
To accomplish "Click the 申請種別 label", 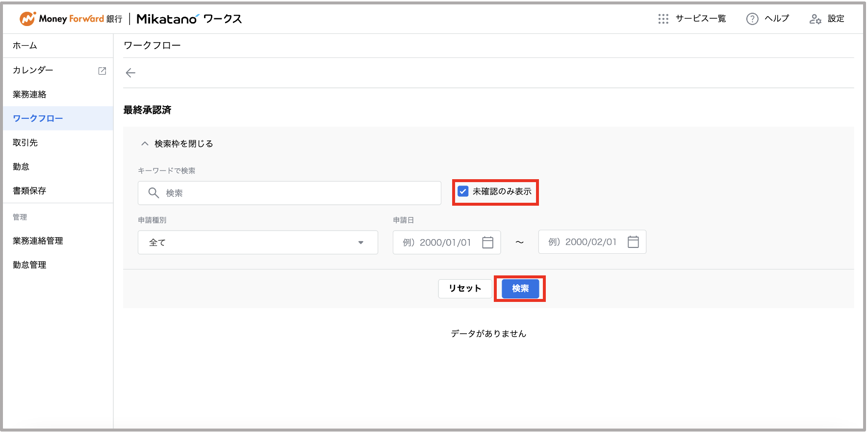I will click(x=152, y=220).
